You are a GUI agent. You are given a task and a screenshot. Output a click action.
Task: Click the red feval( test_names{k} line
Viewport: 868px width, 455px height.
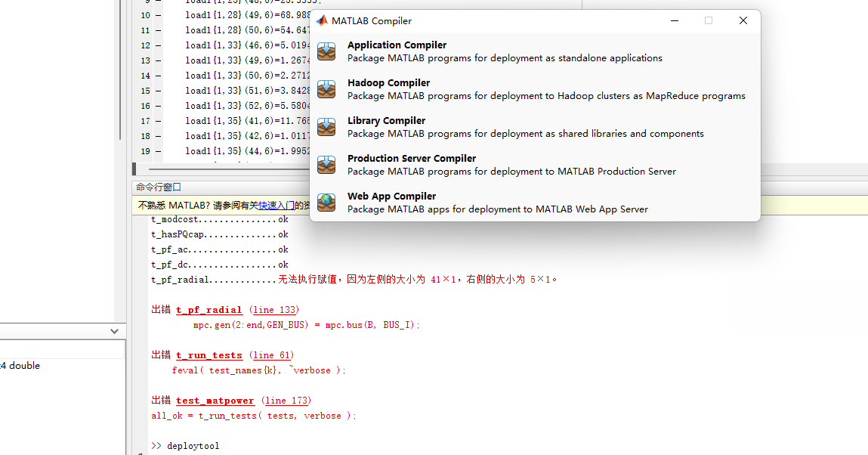click(x=258, y=370)
